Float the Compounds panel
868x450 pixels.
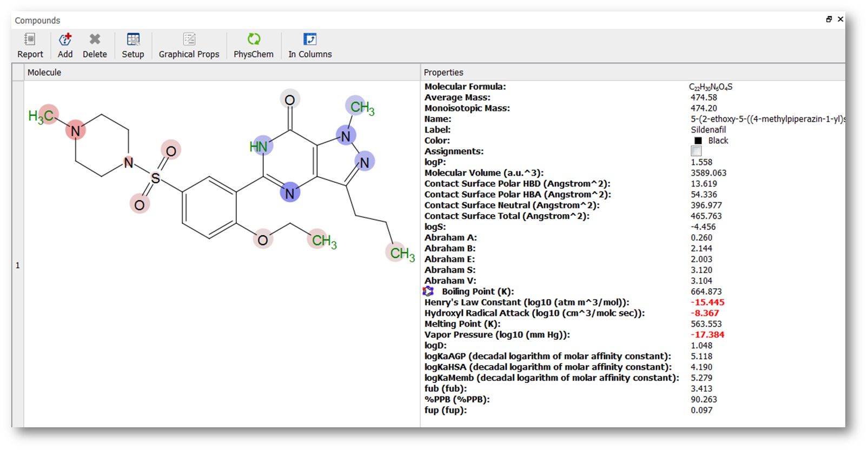pos(829,19)
